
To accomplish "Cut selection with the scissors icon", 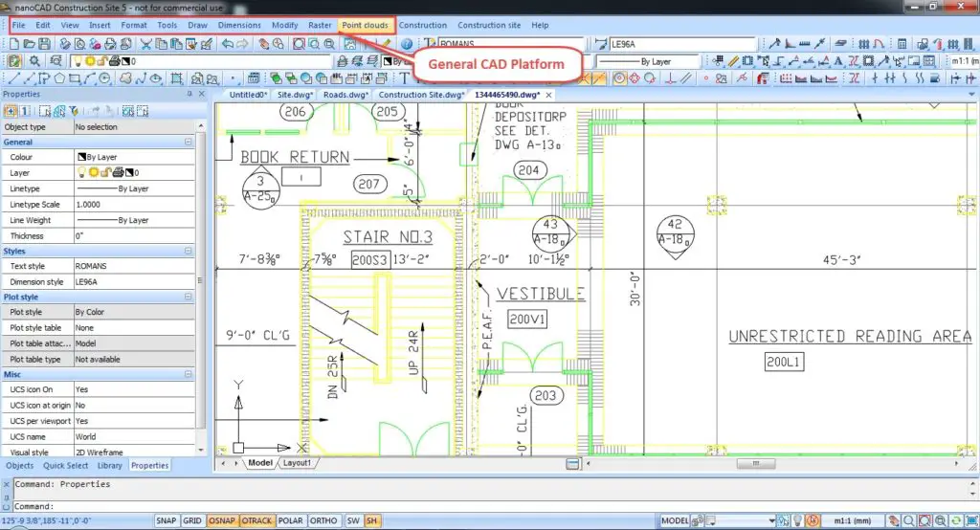I will click(145, 44).
